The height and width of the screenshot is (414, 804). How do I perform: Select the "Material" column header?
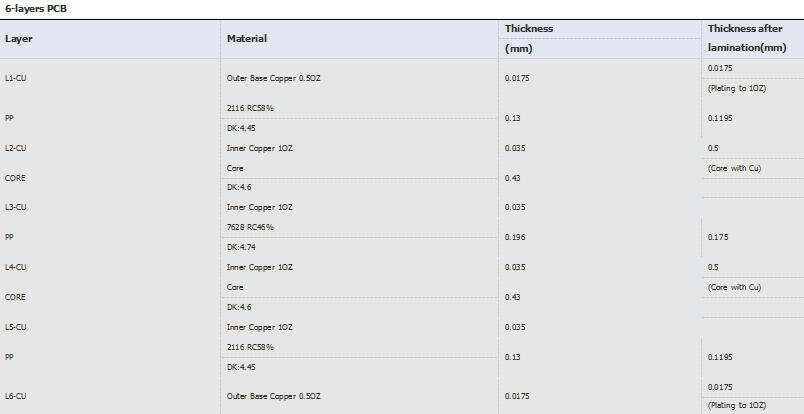point(247,39)
